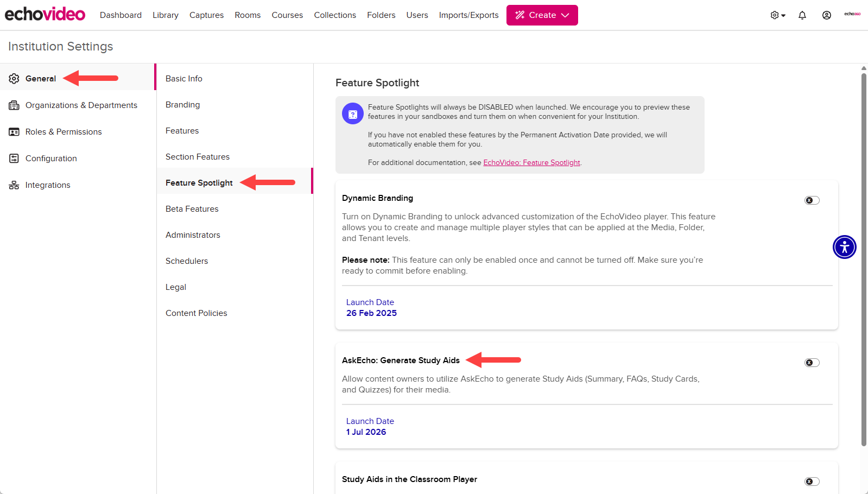Open Integrations settings section
Viewport: 868px width, 494px height.
click(78, 185)
